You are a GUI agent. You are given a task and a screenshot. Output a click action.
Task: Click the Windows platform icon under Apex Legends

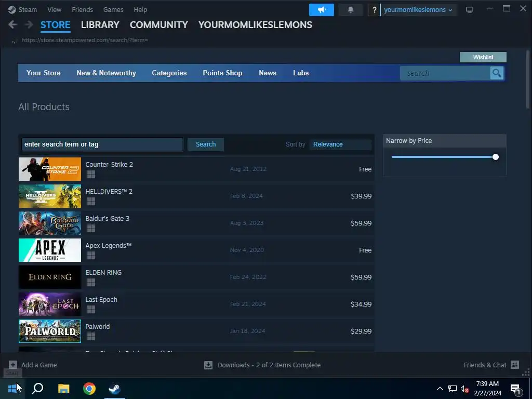coord(91,256)
